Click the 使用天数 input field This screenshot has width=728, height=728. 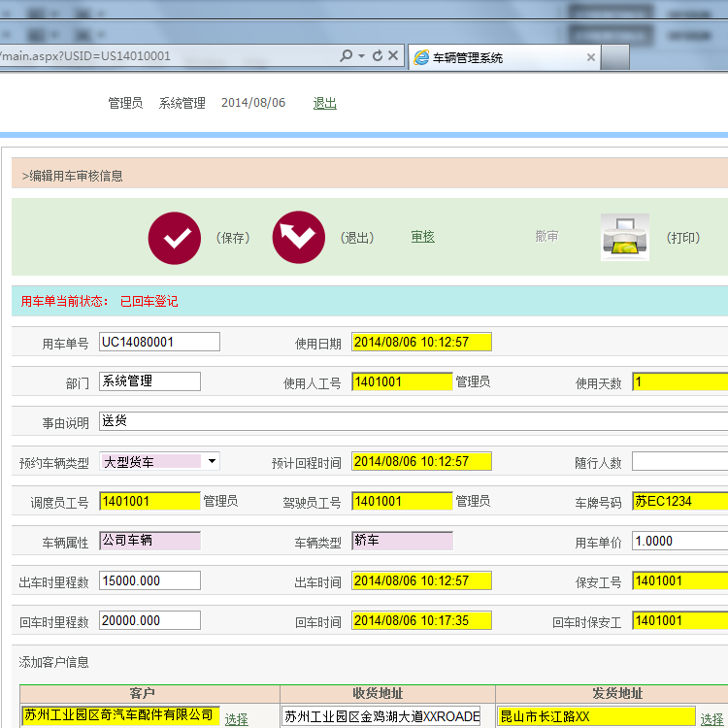[680, 381]
